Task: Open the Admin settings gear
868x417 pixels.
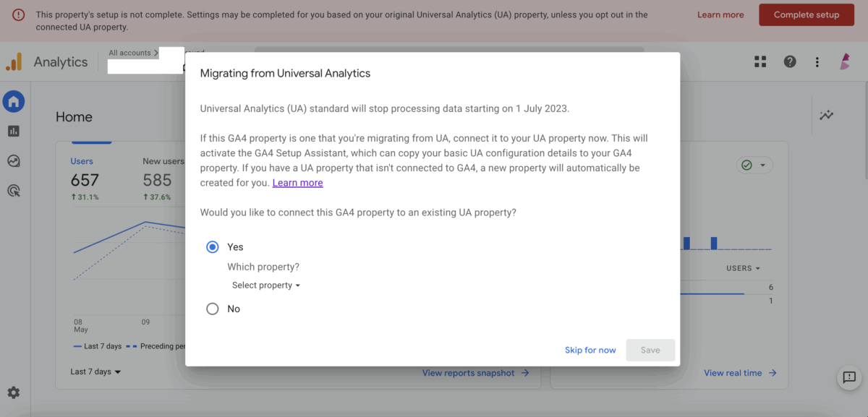Action: 14,392
